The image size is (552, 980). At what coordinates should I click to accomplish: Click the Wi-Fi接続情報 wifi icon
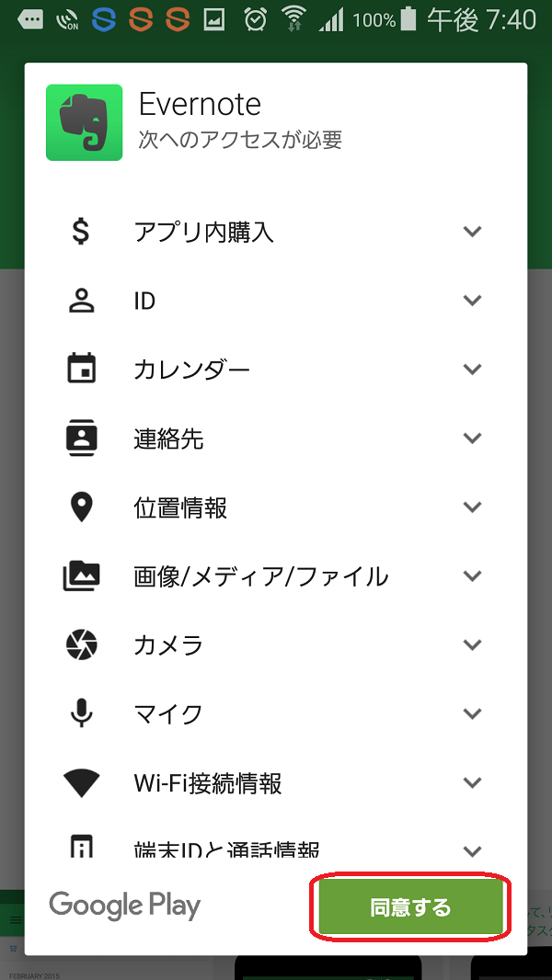point(81,782)
